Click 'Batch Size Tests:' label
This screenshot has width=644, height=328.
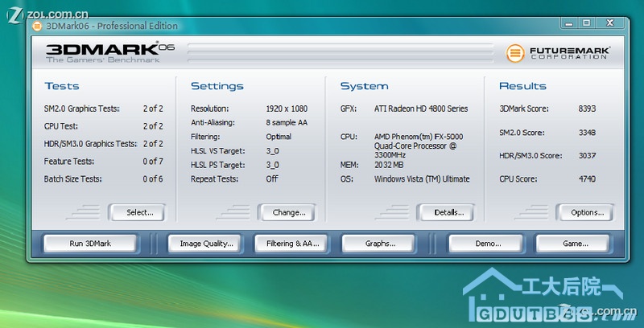click(72, 179)
